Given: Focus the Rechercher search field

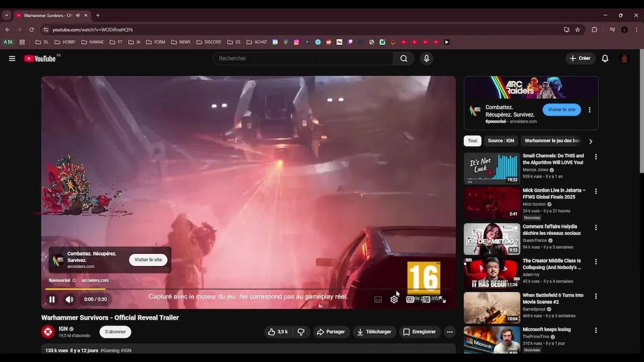Looking at the screenshot, I should point(303,58).
